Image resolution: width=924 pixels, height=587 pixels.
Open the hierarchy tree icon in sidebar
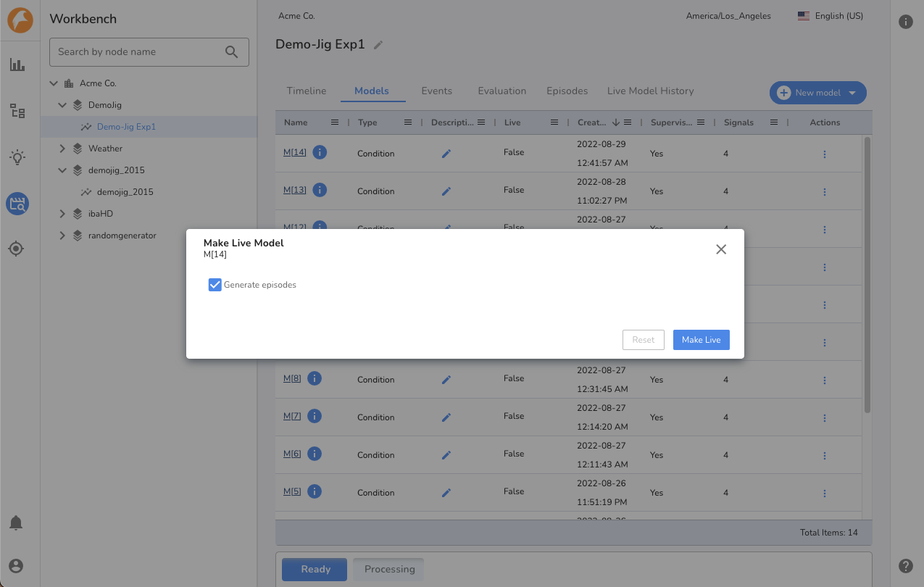click(17, 111)
